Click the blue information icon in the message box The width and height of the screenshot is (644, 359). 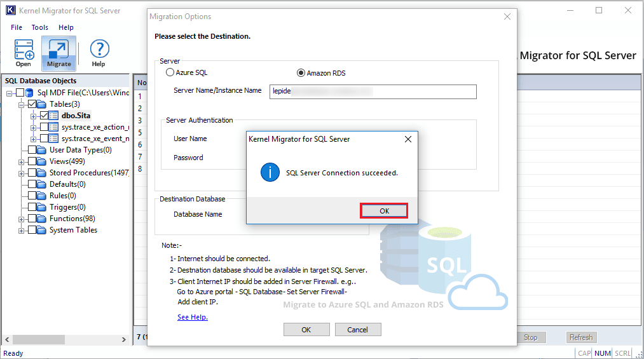click(270, 172)
